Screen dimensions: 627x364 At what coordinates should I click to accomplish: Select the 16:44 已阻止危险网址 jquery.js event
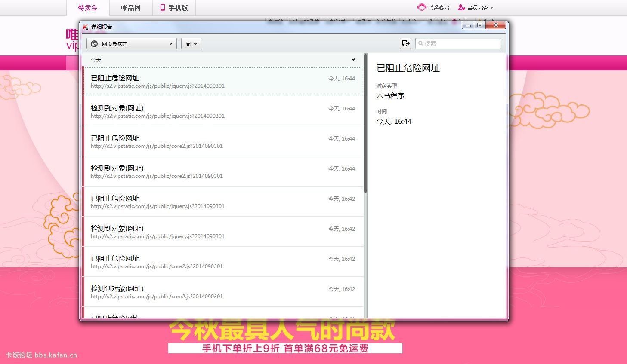pos(223,81)
